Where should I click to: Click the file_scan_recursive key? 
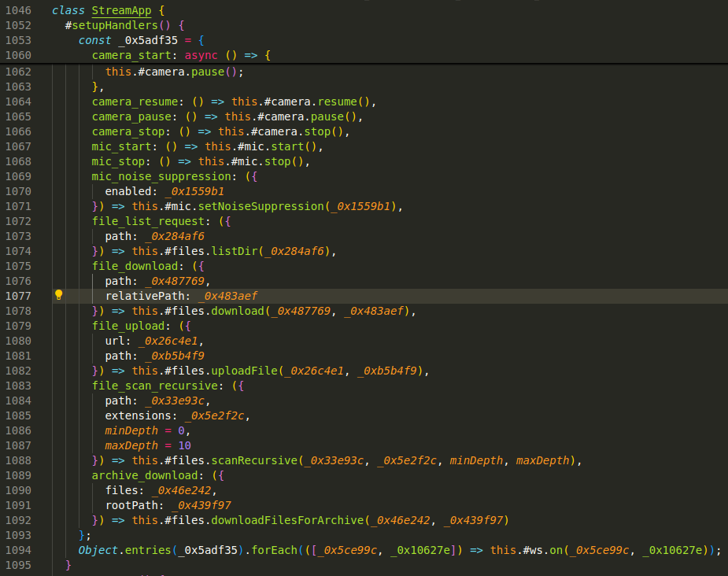point(153,386)
